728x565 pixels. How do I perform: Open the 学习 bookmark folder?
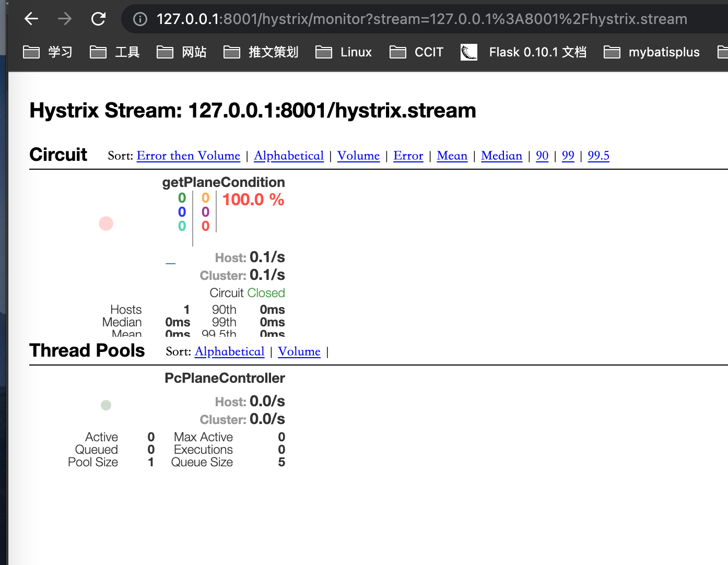[48, 52]
